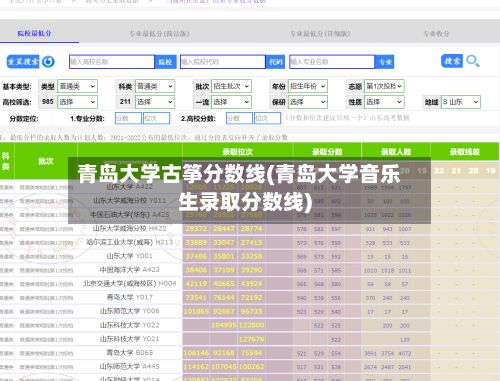Click rank cell 42119
Screen dimensions: 500x381
(x=196, y=284)
